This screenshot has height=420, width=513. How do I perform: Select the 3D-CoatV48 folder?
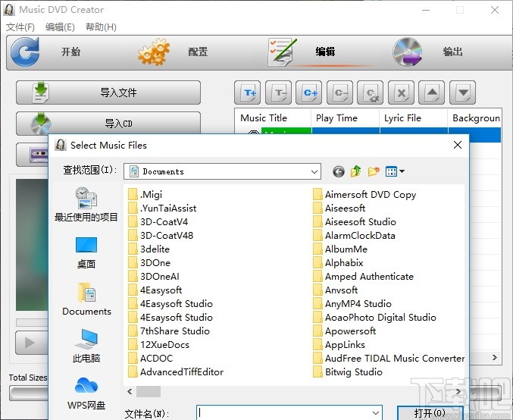point(161,236)
